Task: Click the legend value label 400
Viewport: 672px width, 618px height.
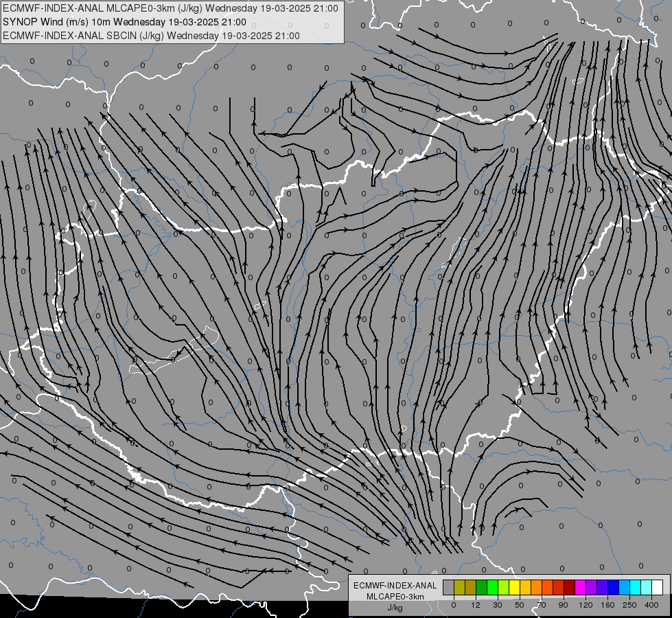Action: coord(651,605)
